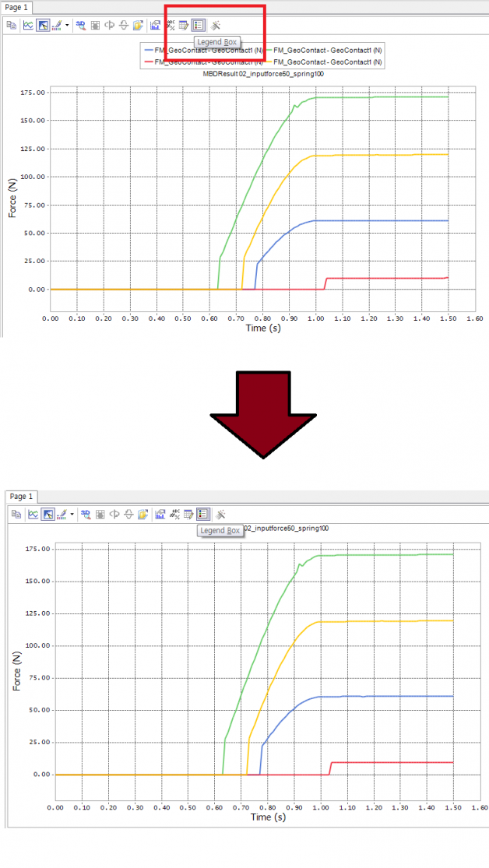Click the MBDResult02_inputforce50_spring100 title in upper plot
489x868 pixels.
(262, 73)
